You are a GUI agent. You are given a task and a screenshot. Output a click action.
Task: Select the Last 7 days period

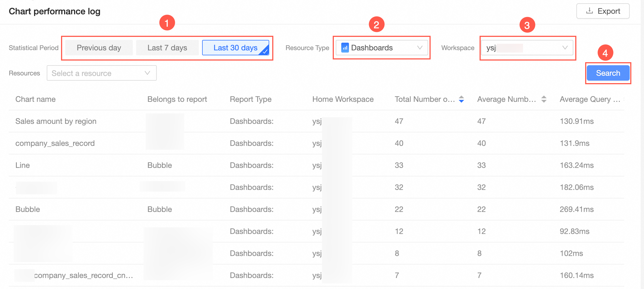point(167,48)
